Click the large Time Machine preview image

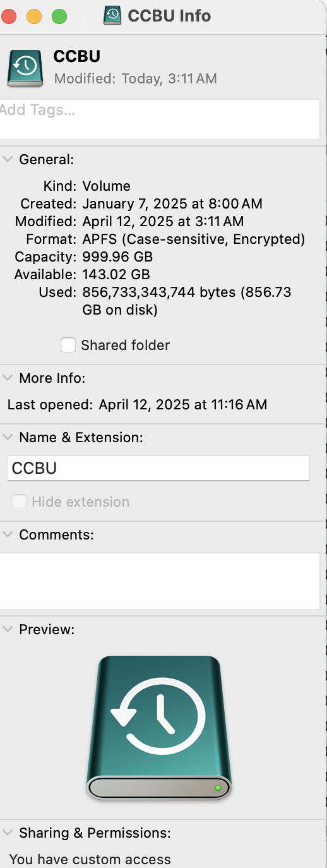pos(159,728)
